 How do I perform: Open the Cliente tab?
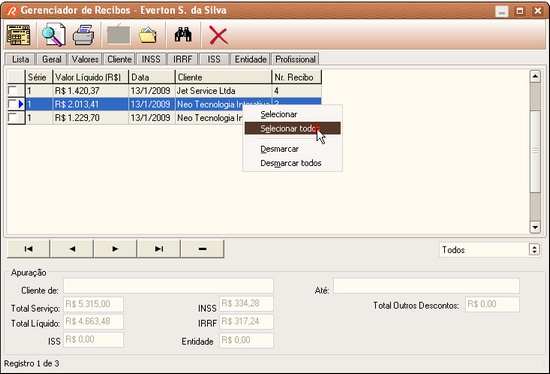119,59
